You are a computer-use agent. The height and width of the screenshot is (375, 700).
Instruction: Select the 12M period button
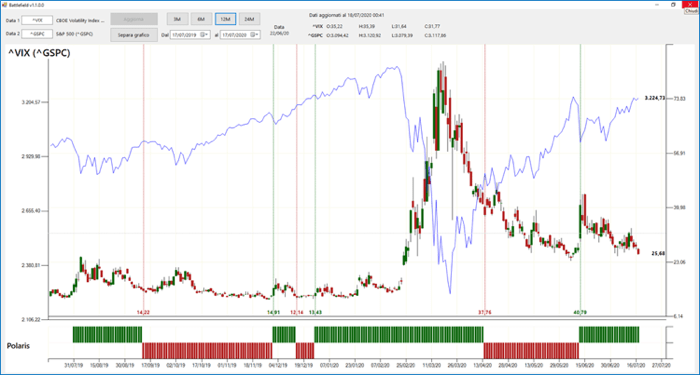[225, 19]
